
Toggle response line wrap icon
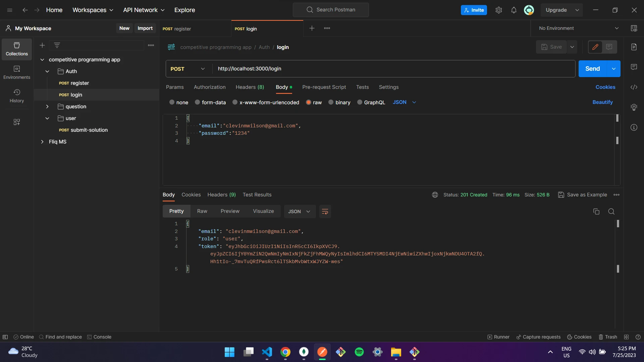325,212
